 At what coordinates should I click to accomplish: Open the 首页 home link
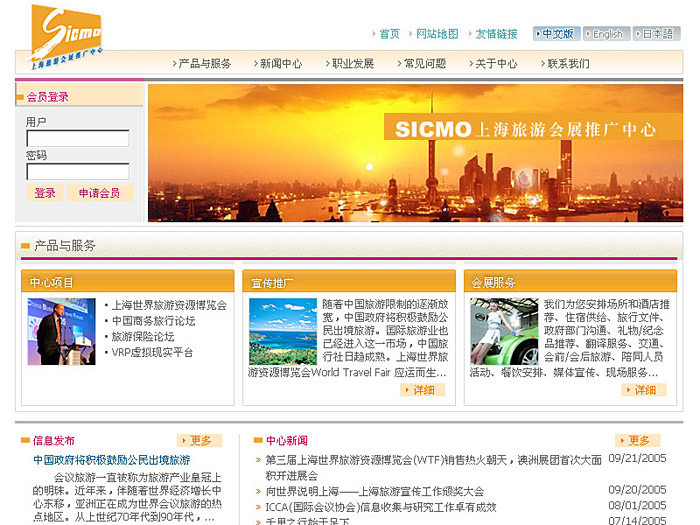click(x=389, y=34)
